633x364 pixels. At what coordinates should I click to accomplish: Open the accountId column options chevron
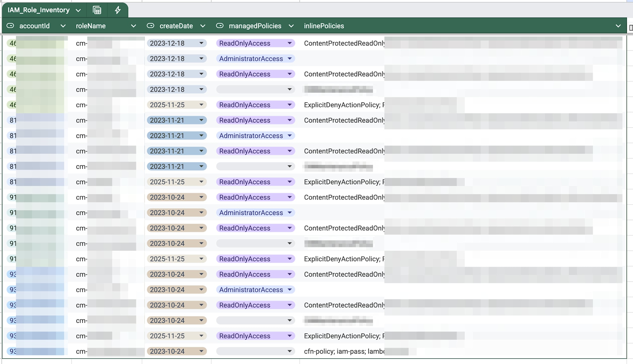(63, 26)
